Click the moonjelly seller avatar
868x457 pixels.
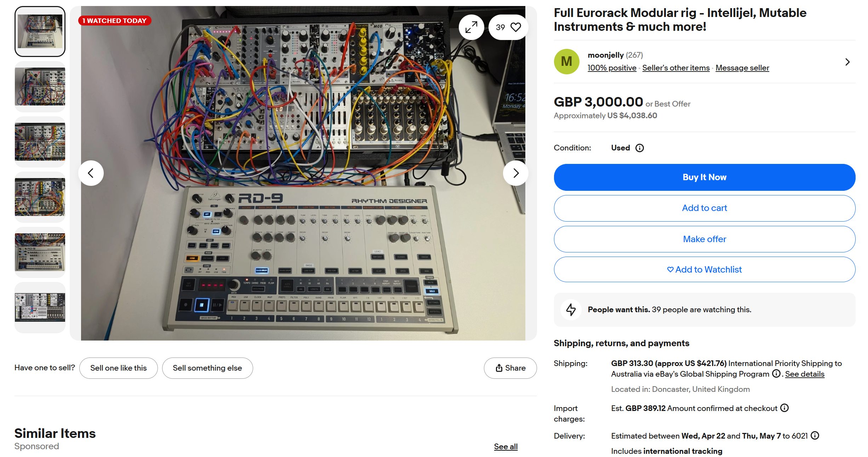(566, 62)
